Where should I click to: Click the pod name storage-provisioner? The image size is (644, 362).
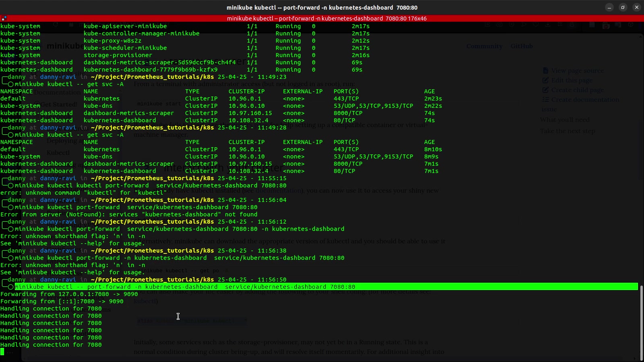point(118,55)
